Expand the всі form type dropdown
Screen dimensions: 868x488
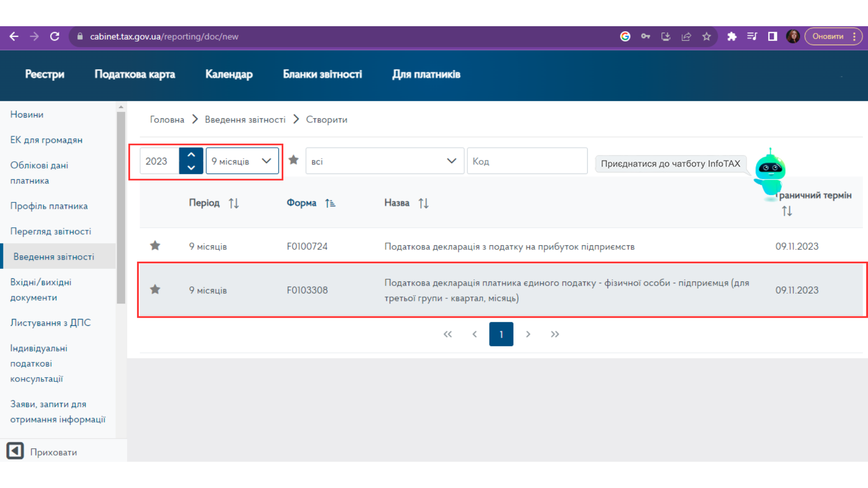[385, 161]
